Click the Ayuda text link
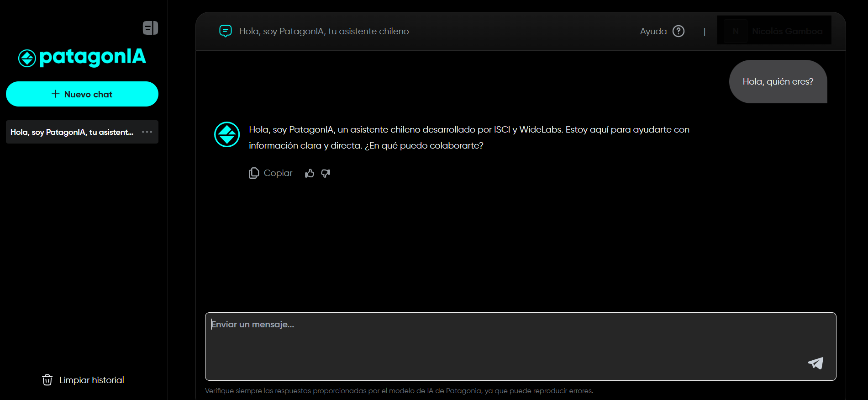 coord(653,31)
